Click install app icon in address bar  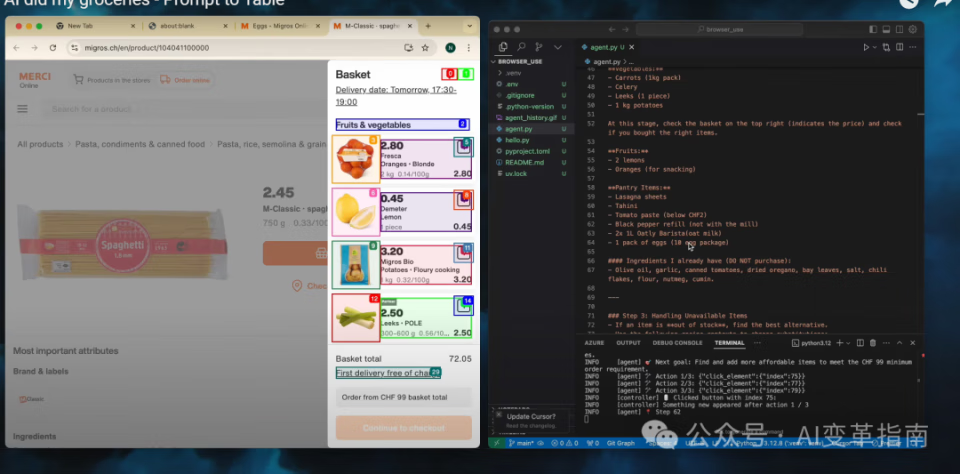click(408, 48)
